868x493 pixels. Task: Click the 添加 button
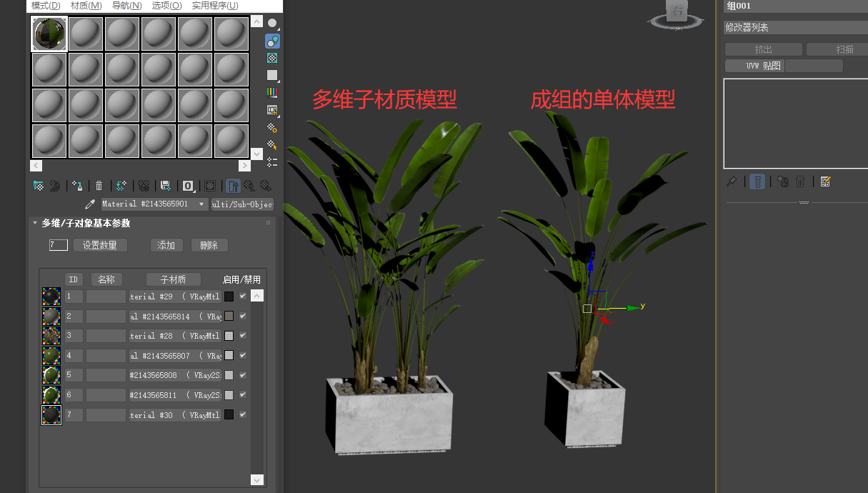click(x=166, y=245)
